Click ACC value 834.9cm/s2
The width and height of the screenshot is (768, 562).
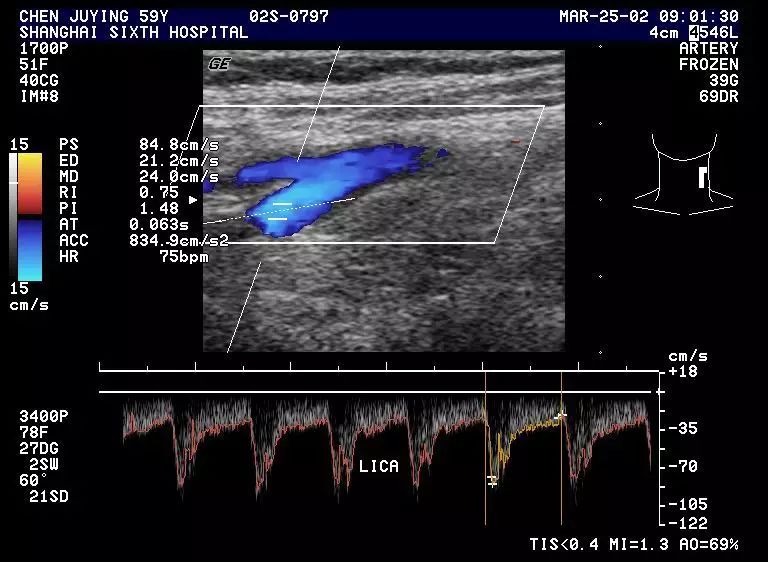(179, 241)
